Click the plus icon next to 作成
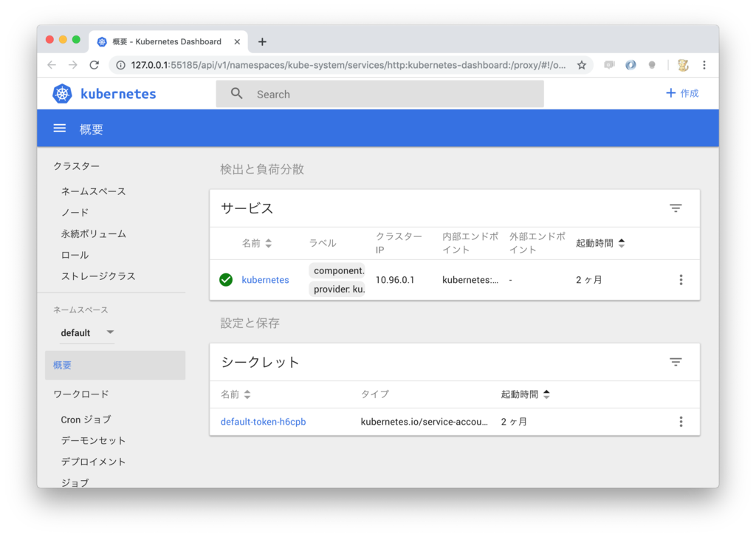The width and height of the screenshot is (756, 537). (x=670, y=93)
